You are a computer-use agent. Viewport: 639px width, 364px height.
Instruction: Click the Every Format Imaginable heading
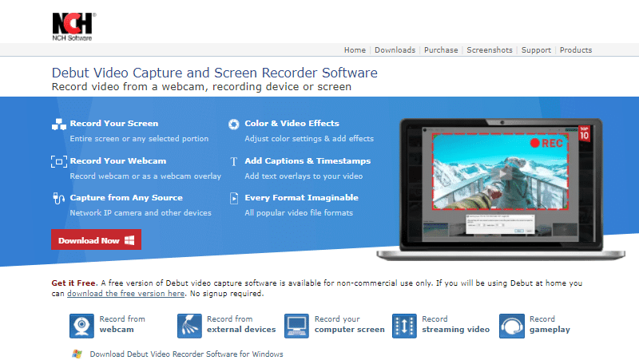click(302, 198)
